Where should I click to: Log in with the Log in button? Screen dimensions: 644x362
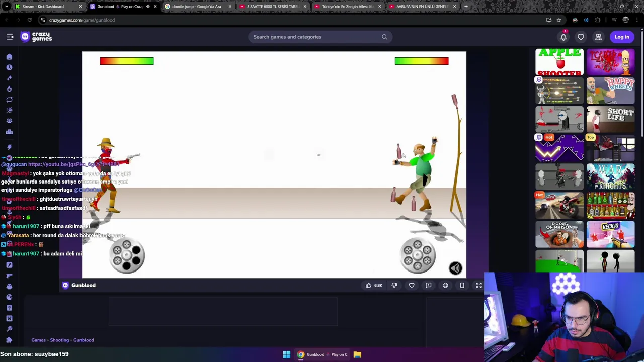click(x=622, y=37)
